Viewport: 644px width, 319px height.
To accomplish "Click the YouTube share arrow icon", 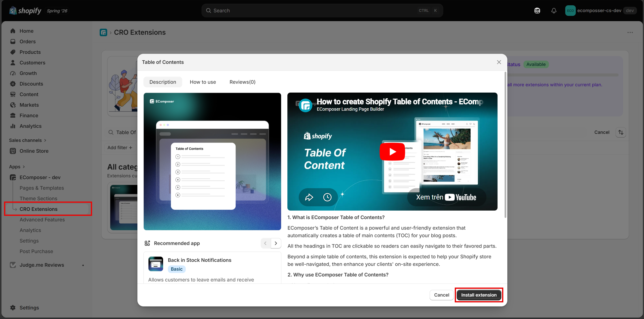I will coord(309,197).
